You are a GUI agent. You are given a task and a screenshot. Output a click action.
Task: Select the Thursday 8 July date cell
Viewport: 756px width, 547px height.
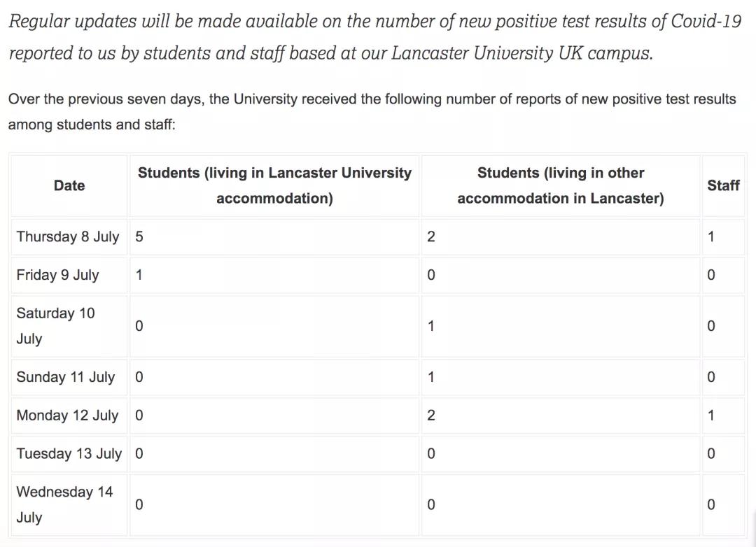pos(68,236)
